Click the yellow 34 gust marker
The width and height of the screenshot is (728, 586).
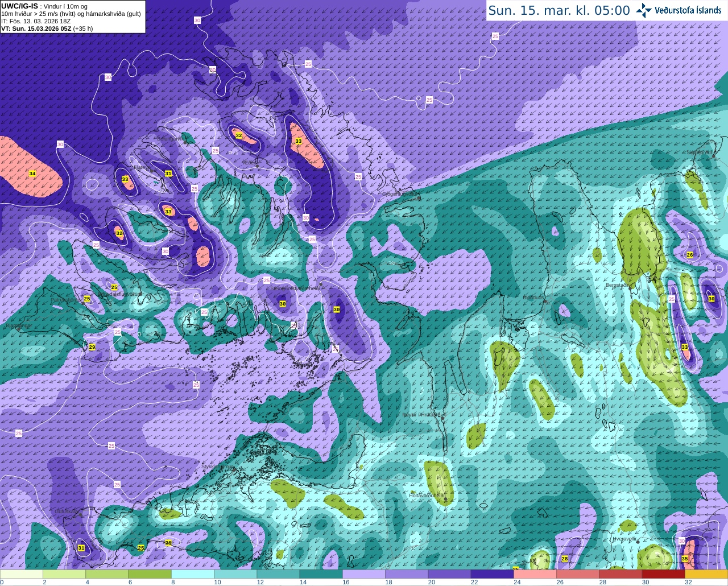32,173
